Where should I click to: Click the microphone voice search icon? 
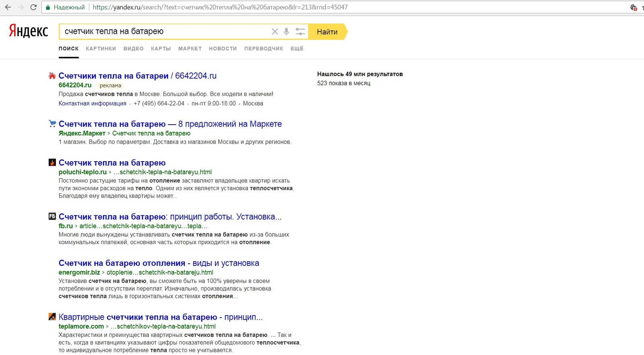point(286,32)
